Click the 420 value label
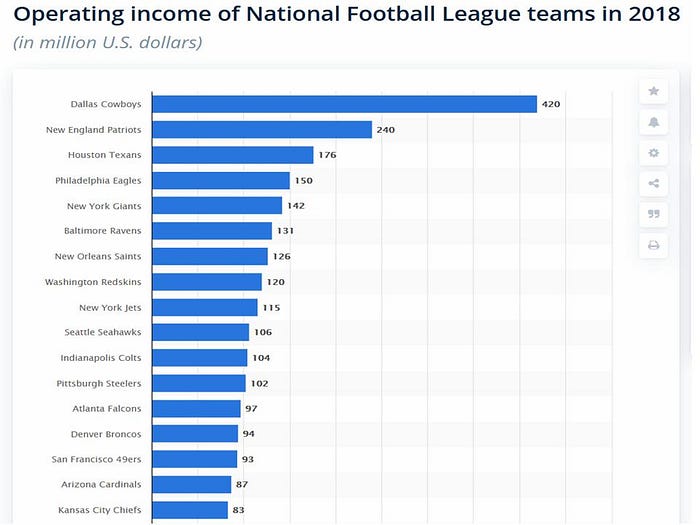The height and width of the screenshot is (525, 700). coord(551,104)
